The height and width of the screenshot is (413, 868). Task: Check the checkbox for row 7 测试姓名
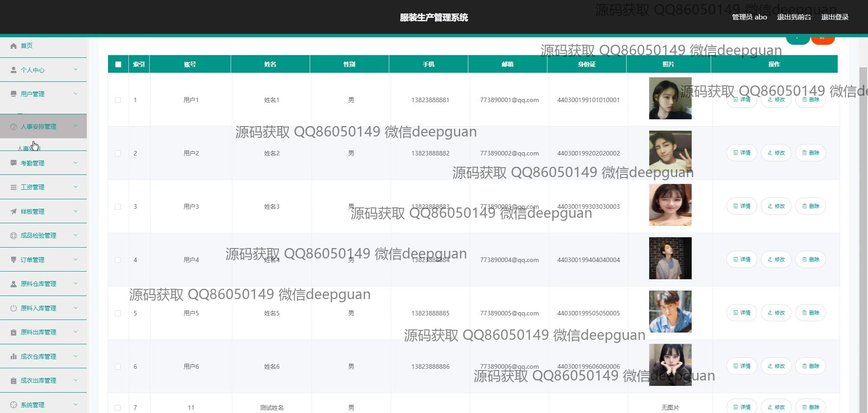tap(118, 408)
